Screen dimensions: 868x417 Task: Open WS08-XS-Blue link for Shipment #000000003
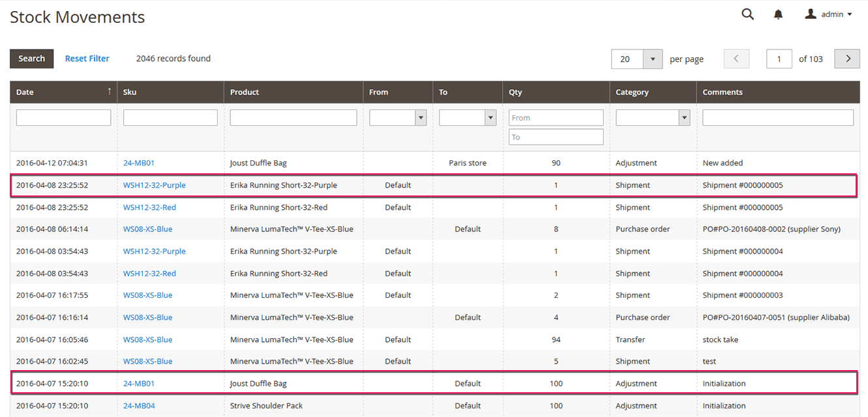pyautogui.click(x=148, y=295)
